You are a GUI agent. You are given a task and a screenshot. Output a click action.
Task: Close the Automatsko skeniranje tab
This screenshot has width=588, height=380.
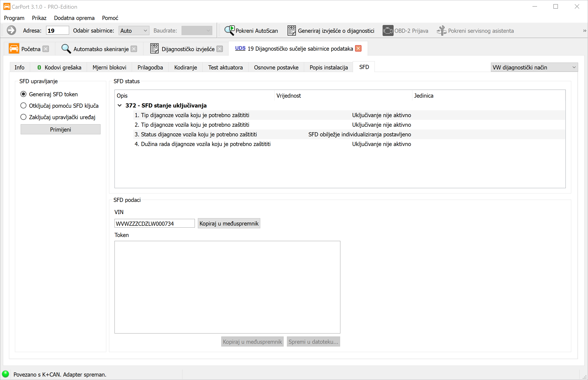(134, 49)
